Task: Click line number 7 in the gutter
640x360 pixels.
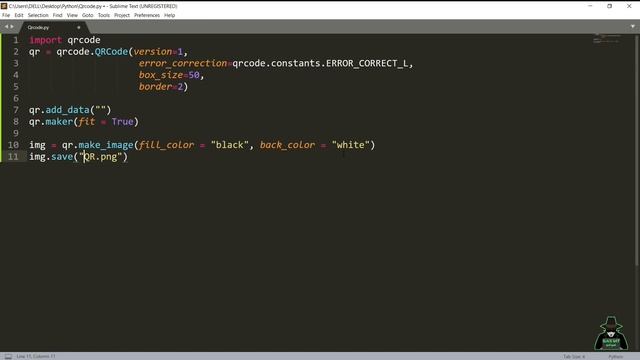Action: click(x=16, y=110)
